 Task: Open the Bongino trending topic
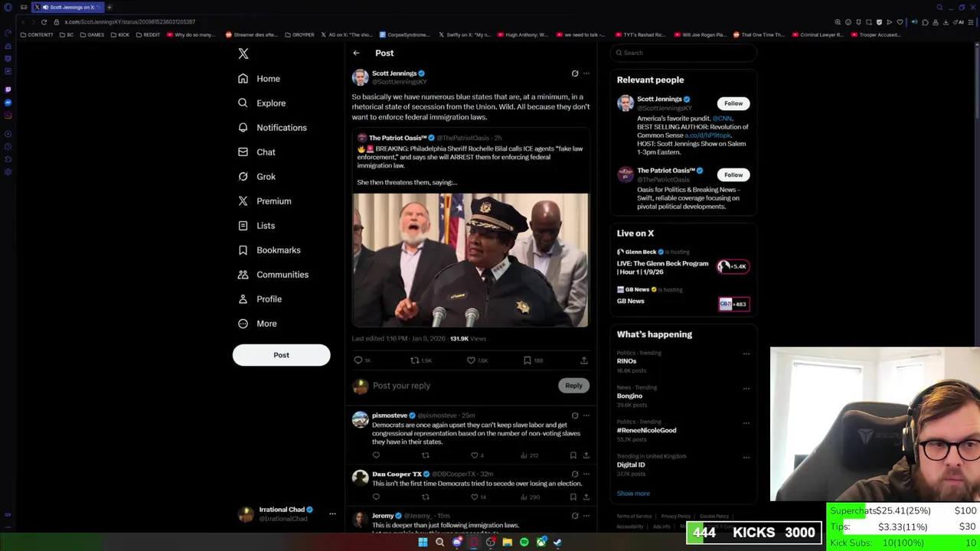coord(629,396)
